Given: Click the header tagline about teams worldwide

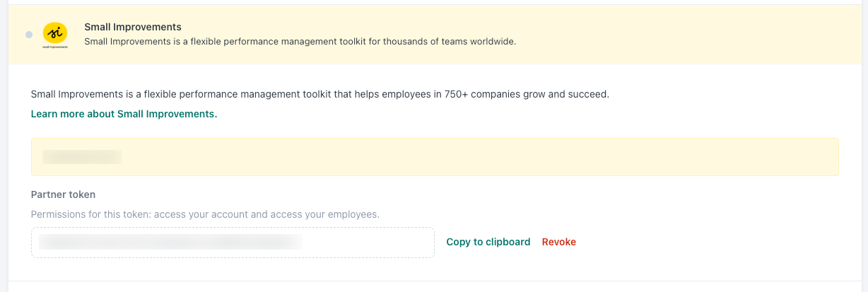Looking at the screenshot, I should click(x=300, y=41).
